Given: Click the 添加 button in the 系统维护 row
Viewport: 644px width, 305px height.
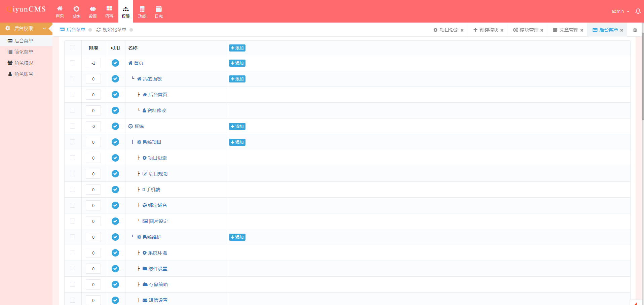Looking at the screenshot, I should pyautogui.click(x=237, y=237).
